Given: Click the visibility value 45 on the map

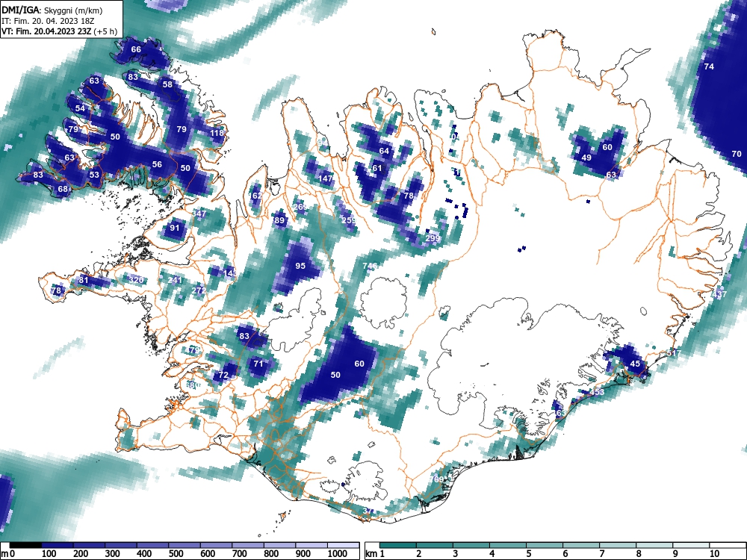Looking at the screenshot, I should tap(635, 364).
